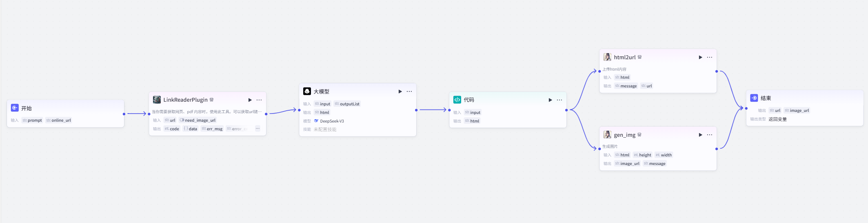Click the LinkReaderPlugin avatar icon
Screen dimensions: 868x223
(x=157, y=100)
